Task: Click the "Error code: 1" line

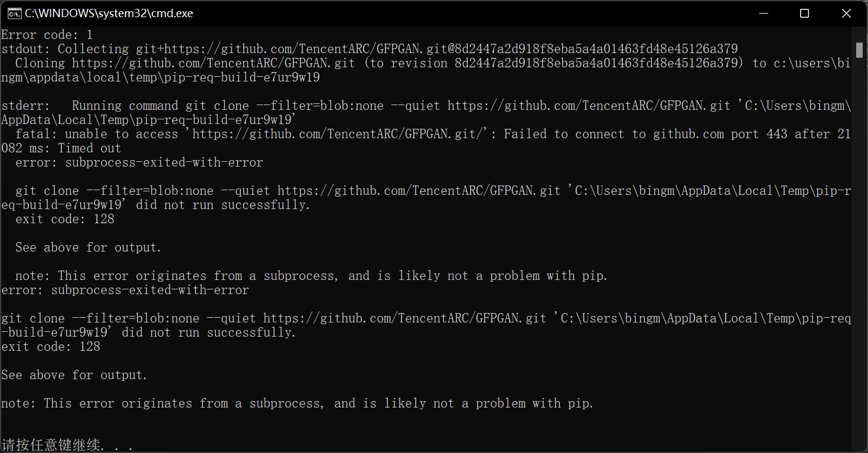Action: coord(47,35)
